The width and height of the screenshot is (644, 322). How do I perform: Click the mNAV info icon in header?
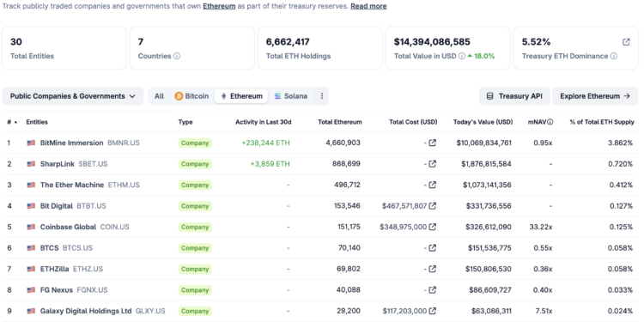point(550,122)
